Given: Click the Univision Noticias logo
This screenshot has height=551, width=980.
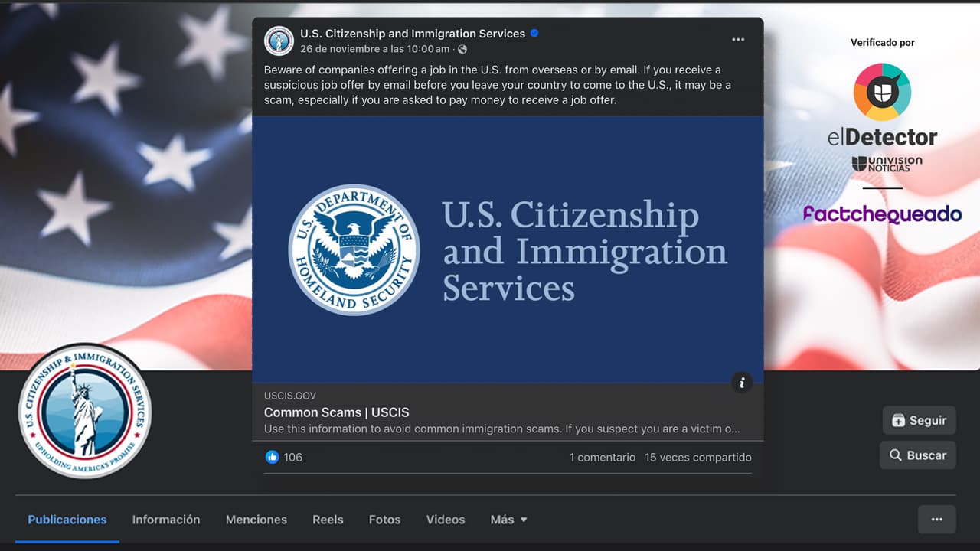Looking at the screenshot, I should (887, 164).
